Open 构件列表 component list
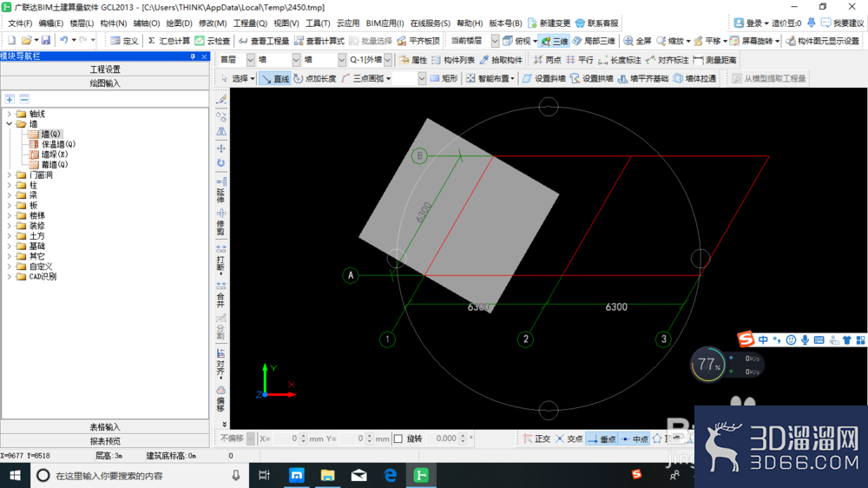Image resolution: width=868 pixels, height=488 pixels. coord(453,60)
